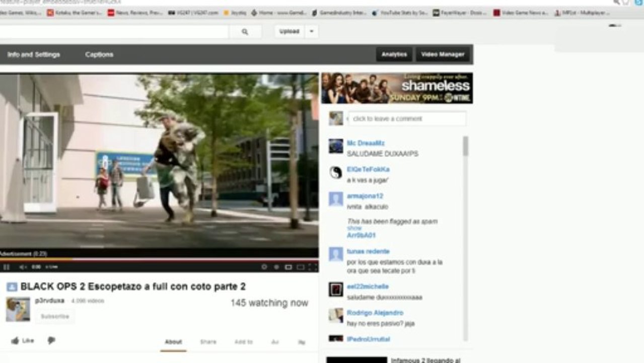Viewport: 644px width, 363px height.
Task: Open ElQeTeFokKa's user link
Action: [x=368, y=169]
